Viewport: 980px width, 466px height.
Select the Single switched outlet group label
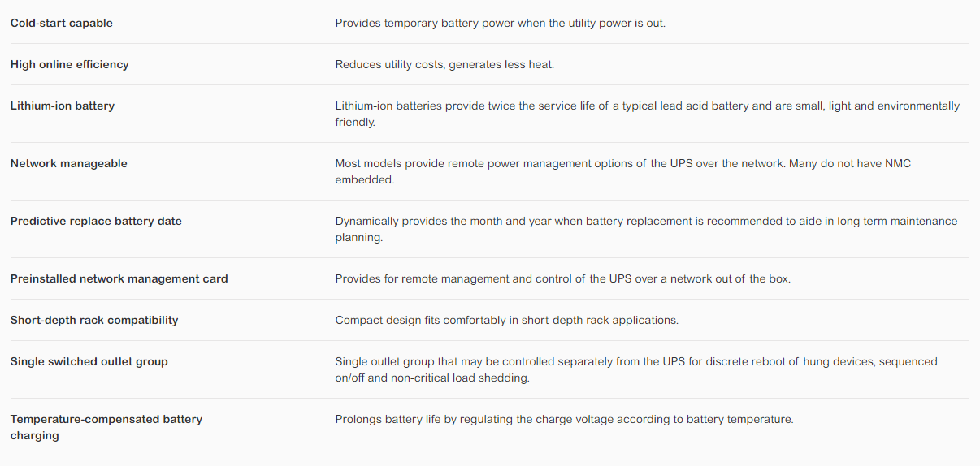coord(89,361)
